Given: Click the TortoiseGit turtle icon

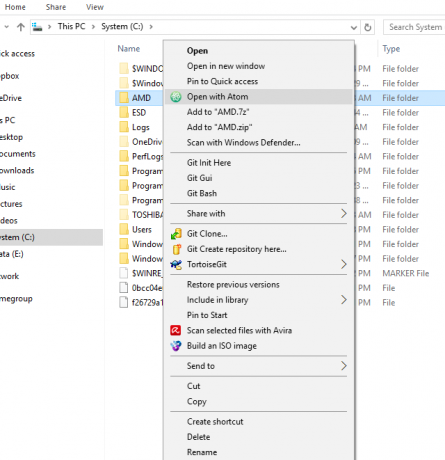Looking at the screenshot, I should pos(176,265).
